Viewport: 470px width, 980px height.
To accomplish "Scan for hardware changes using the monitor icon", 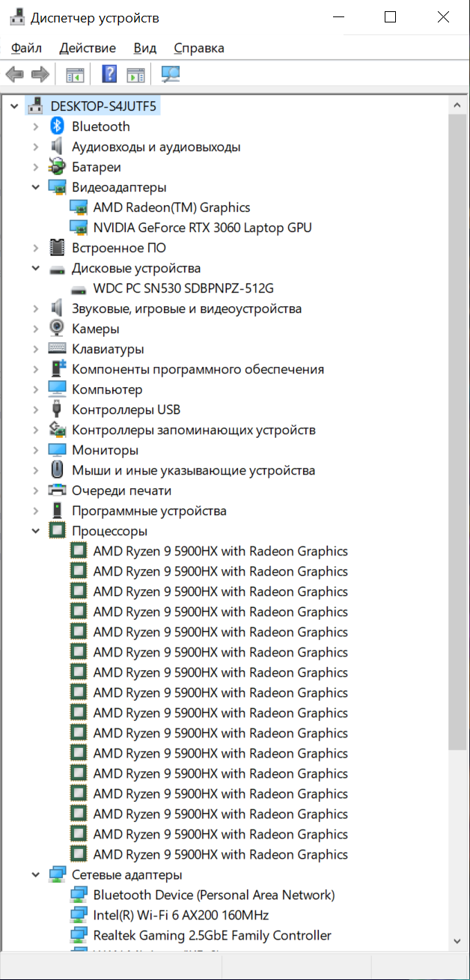I will pyautogui.click(x=171, y=74).
